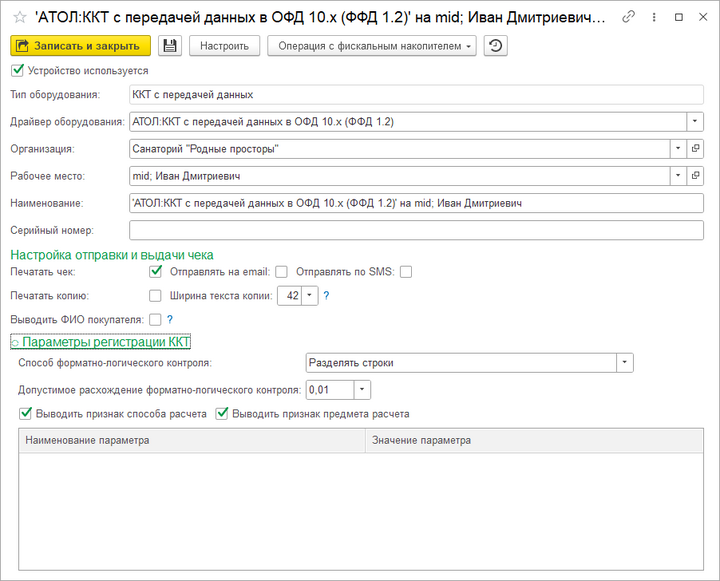Click the Тип оборудования field

[416, 95]
